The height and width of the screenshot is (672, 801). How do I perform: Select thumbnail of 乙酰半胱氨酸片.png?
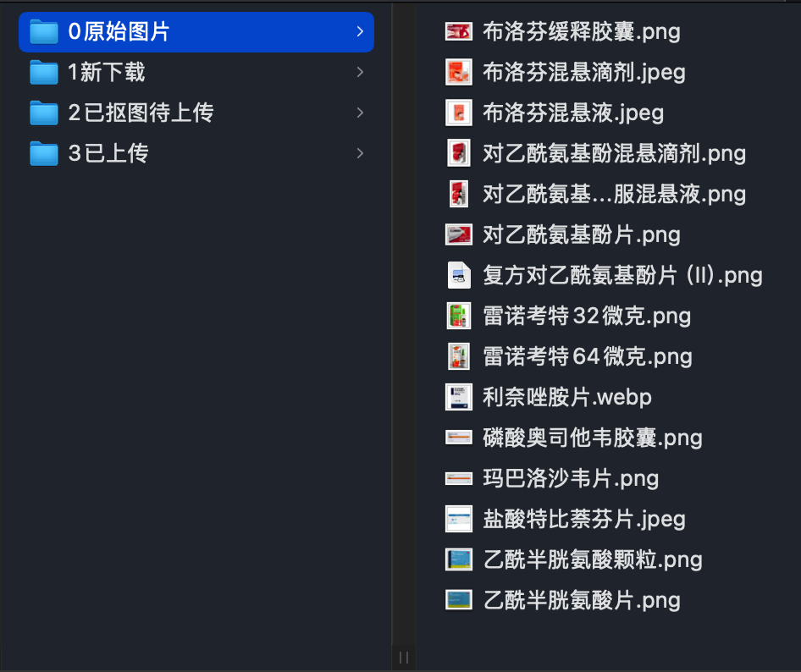[x=459, y=600]
